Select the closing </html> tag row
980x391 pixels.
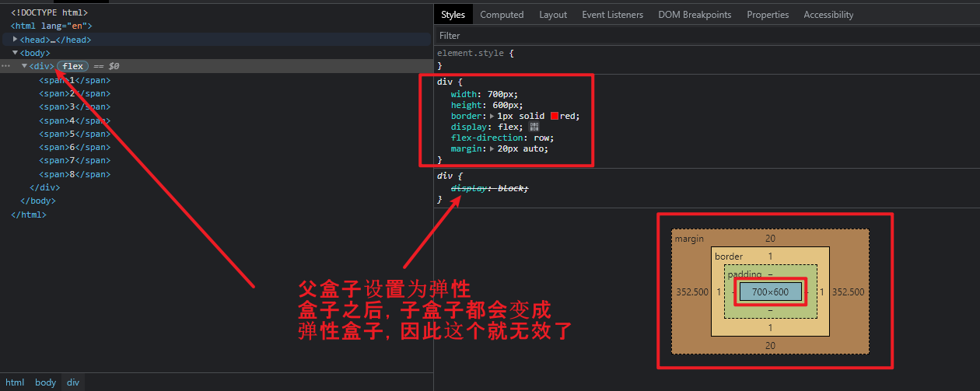click(x=29, y=215)
